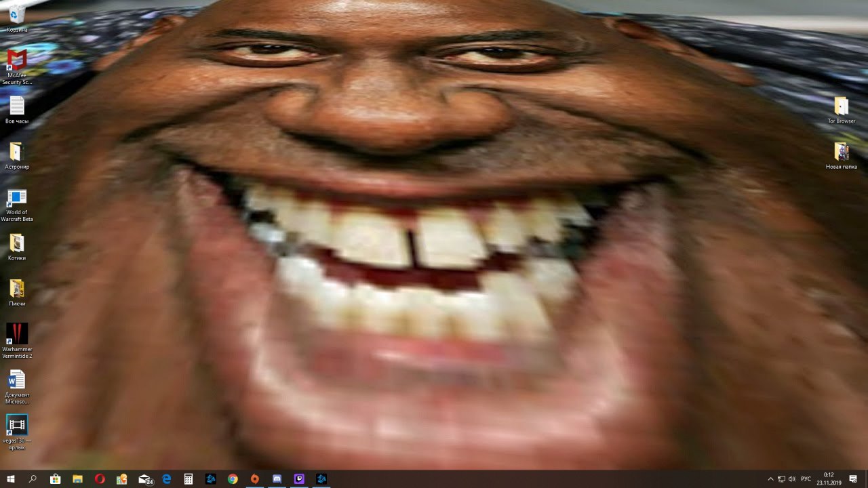
Task: Launch the vegas130 ярлык shortcut
Action: pyautogui.click(x=17, y=432)
